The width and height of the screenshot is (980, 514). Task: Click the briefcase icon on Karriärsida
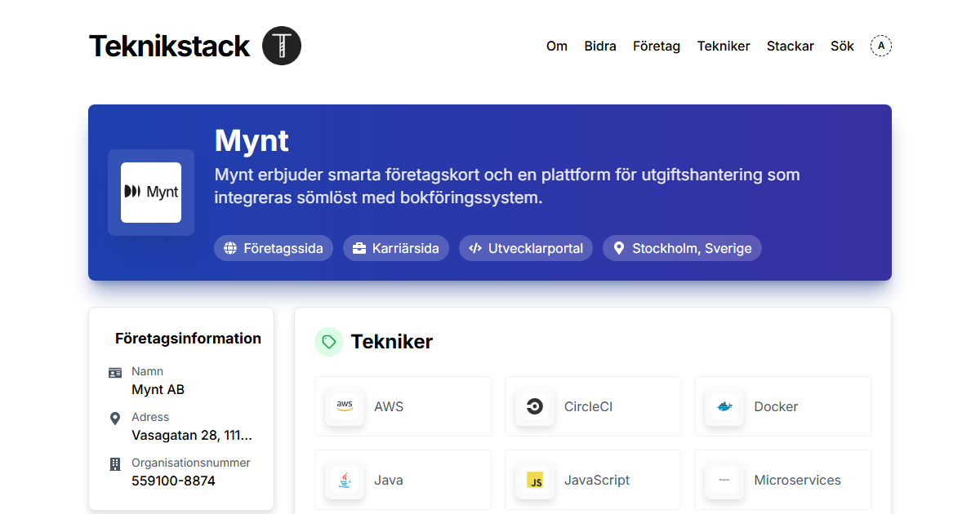[x=359, y=248]
